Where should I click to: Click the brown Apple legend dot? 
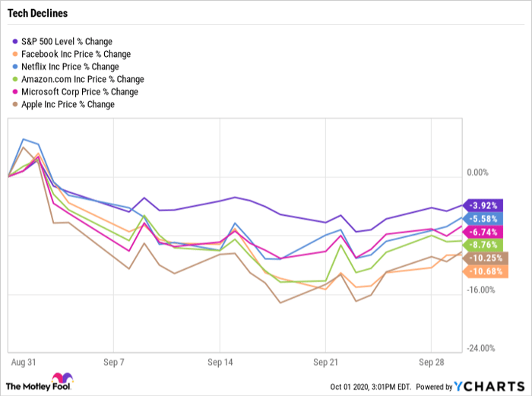(16, 104)
